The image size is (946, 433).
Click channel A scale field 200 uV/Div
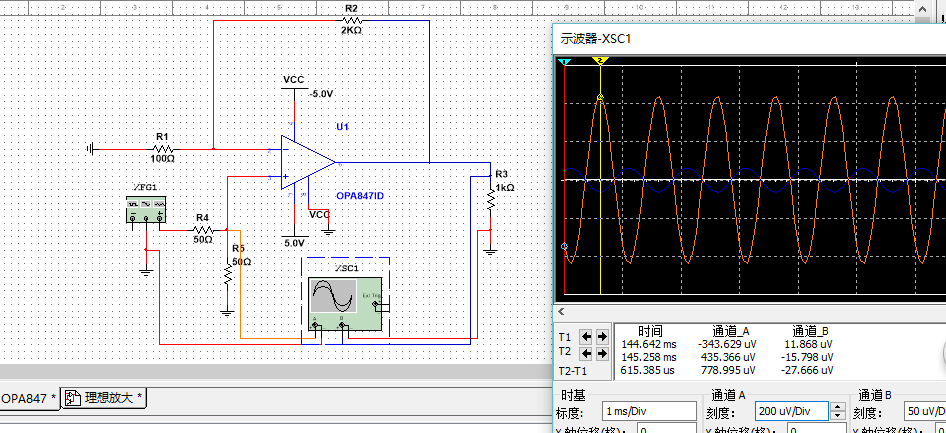(792, 412)
